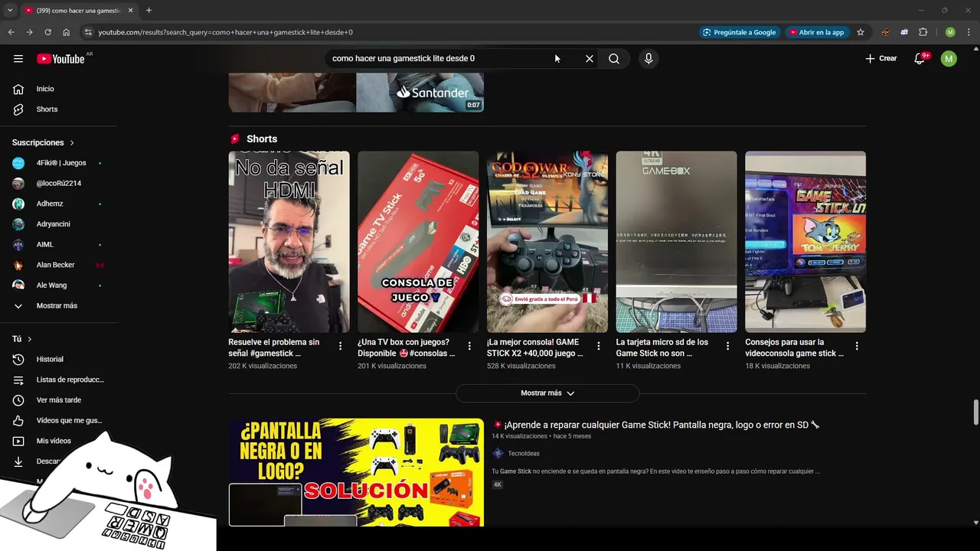Screen dimensions: 980x551
Task: Click the address bar URL
Action: point(225,32)
